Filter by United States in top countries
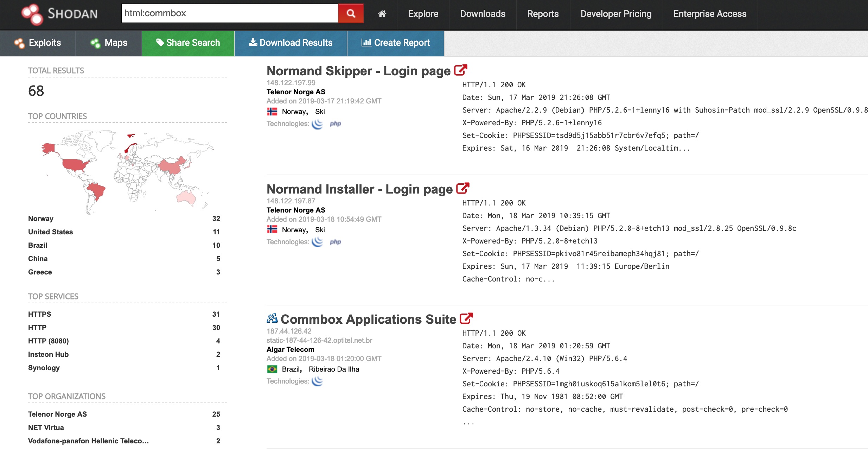868x449 pixels. point(50,232)
